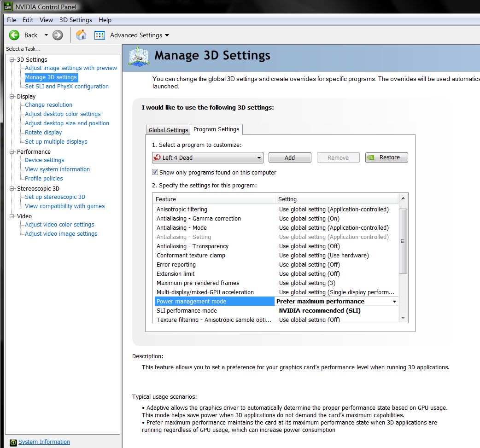Viewport: 480px width, 448px height.
Task: Open the System Information link
Action: pos(44,442)
